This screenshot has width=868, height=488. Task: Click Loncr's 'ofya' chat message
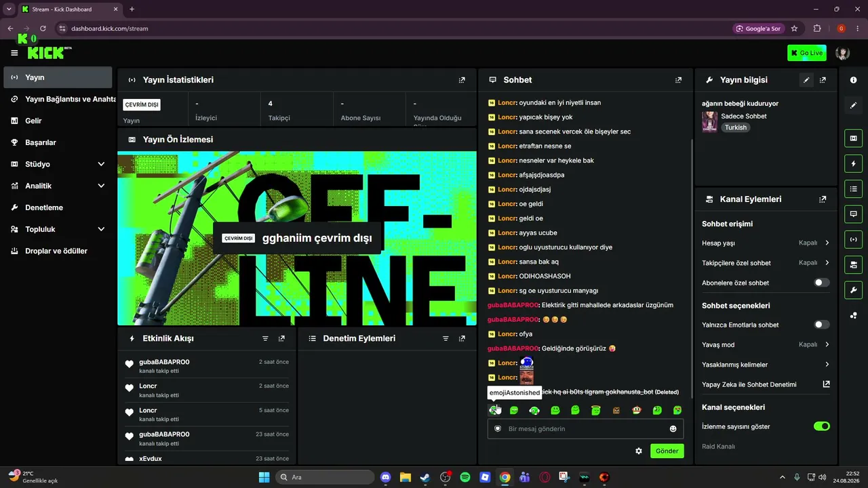(x=526, y=334)
